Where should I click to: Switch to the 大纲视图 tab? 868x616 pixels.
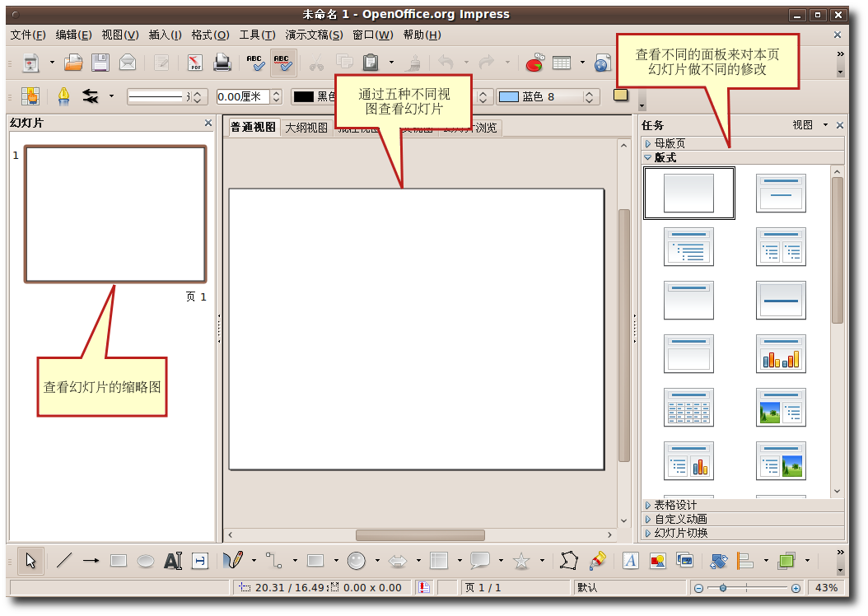(x=306, y=128)
